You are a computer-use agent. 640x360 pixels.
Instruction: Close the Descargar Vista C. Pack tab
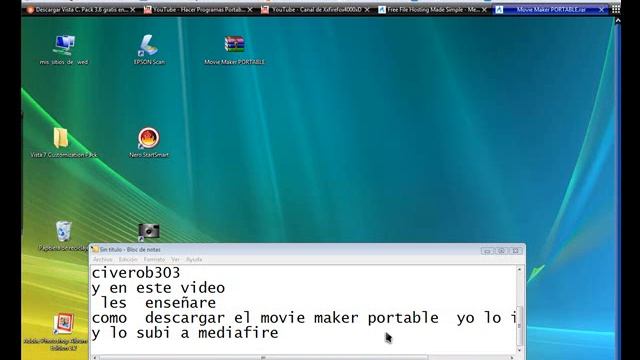[133, 10]
